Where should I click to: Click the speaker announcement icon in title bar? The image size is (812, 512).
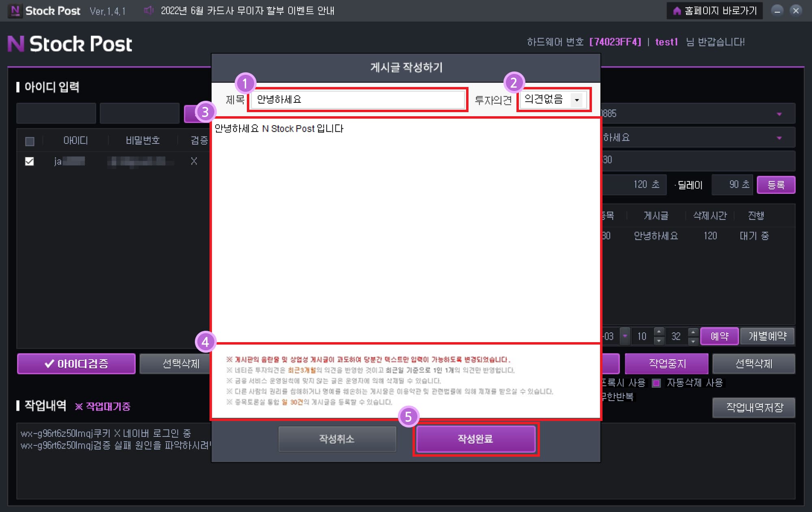pos(149,11)
